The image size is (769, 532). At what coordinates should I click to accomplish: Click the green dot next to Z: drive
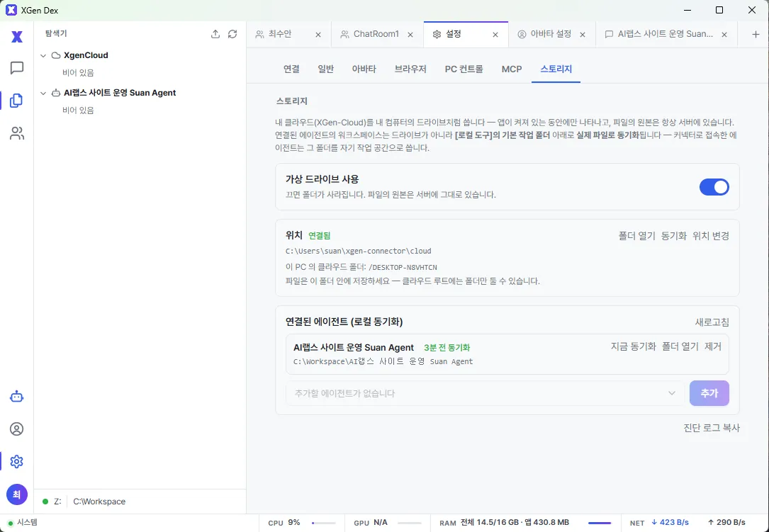click(x=45, y=502)
